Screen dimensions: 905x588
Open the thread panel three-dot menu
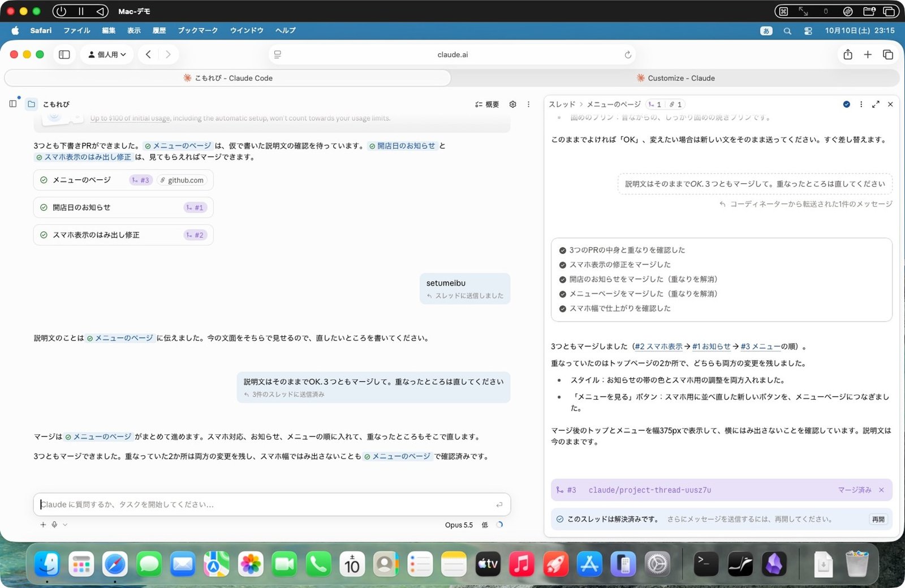pyautogui.click(x=861, y=104)
